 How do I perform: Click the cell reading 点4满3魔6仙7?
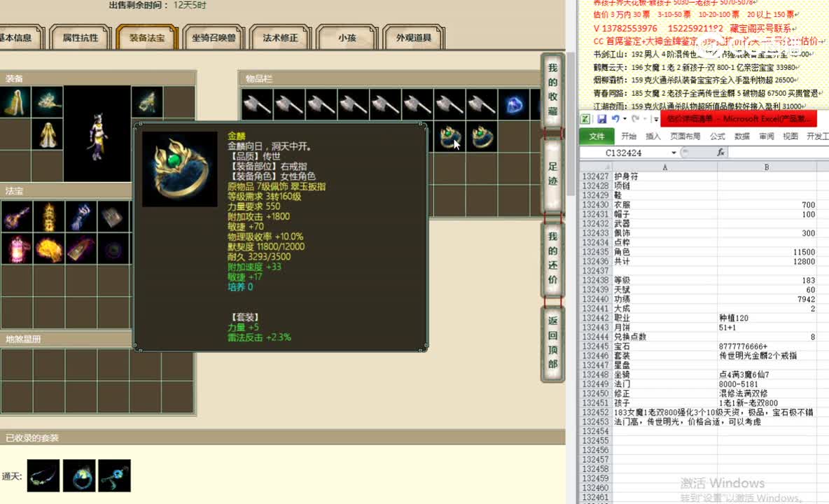coord(767,374)
